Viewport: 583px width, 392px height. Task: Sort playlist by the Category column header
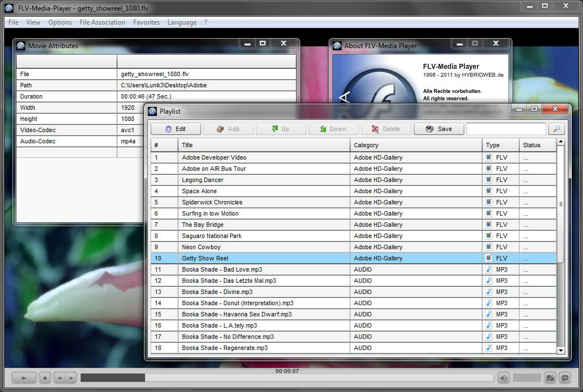pos(416,145)
